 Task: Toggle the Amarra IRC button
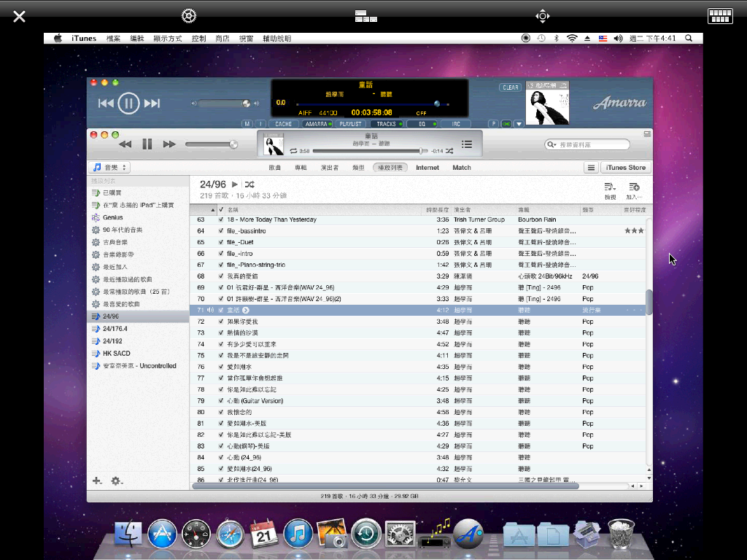pos(456,124)
